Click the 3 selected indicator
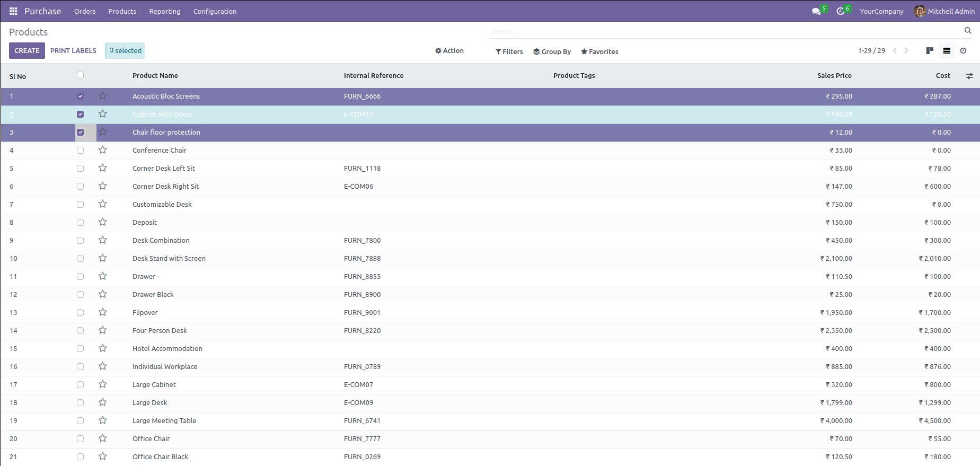980x466 pixels. 125,51
